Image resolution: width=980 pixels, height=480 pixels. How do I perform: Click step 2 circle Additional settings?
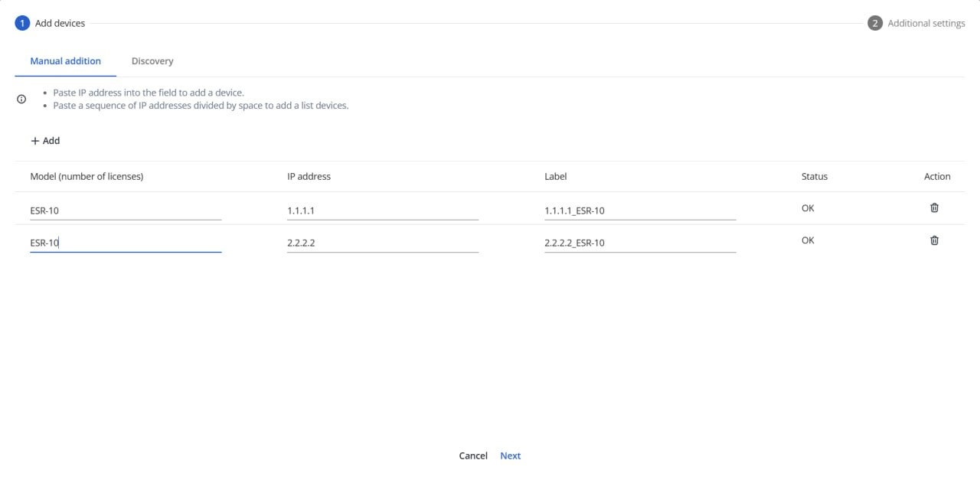[x=875, y=23]
